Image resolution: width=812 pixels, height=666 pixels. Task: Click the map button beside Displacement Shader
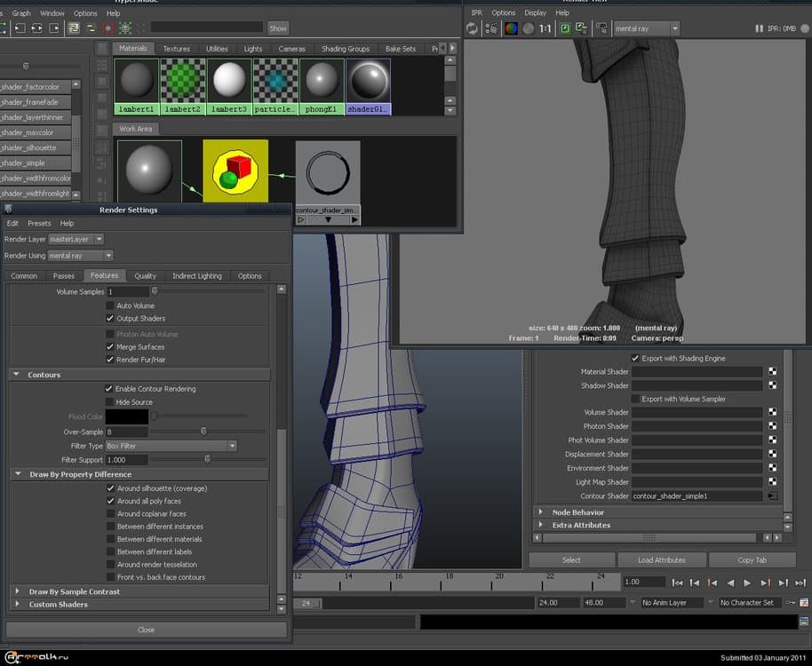(x=773, y=455)
